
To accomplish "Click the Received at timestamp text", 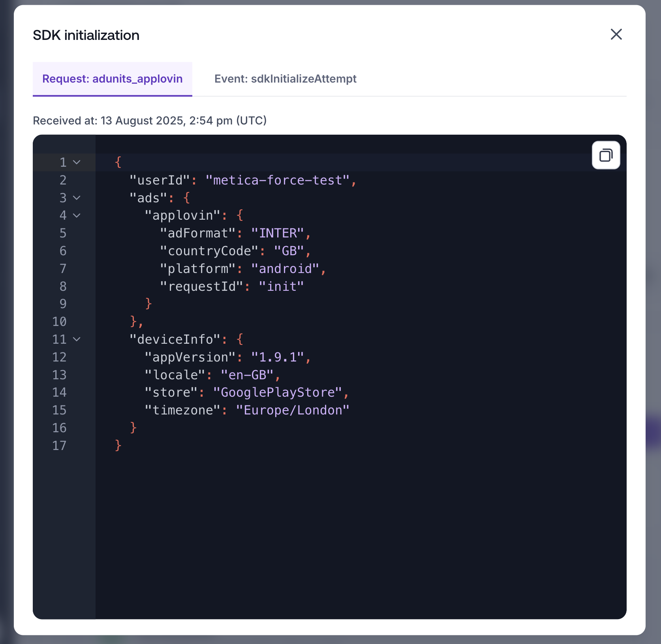I will [150, 121].
